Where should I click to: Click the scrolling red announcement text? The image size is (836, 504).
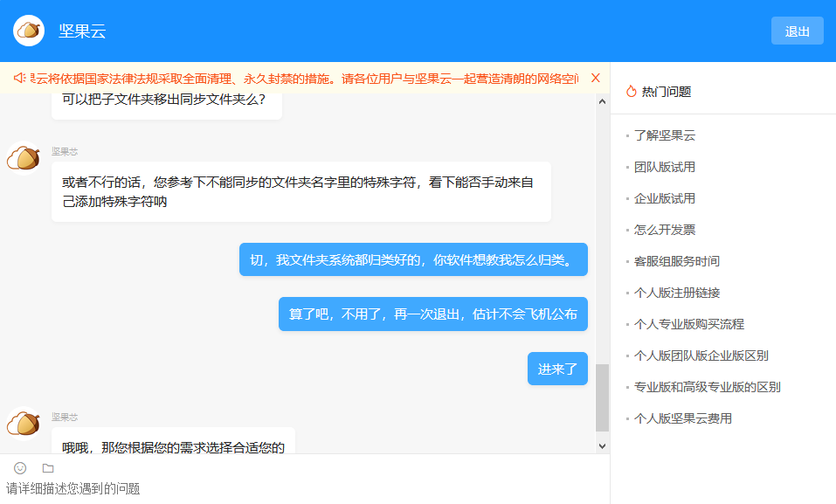pos(304,79)
